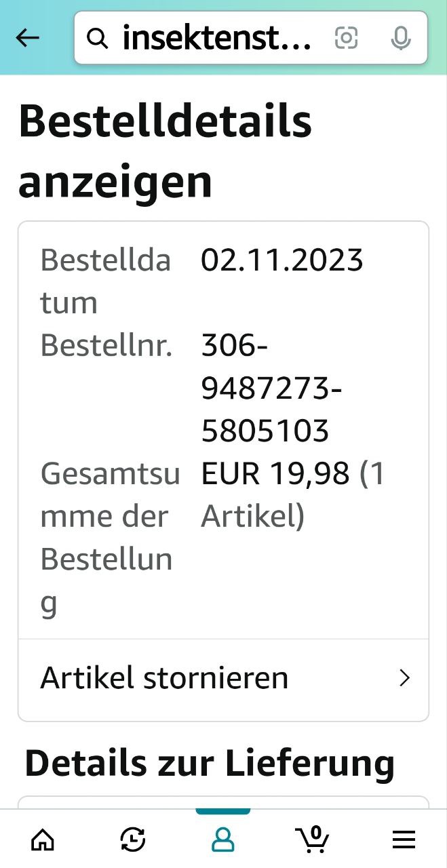447x868 pixels.
Task: Open the reorder history icon
Action: coord(132,840)
